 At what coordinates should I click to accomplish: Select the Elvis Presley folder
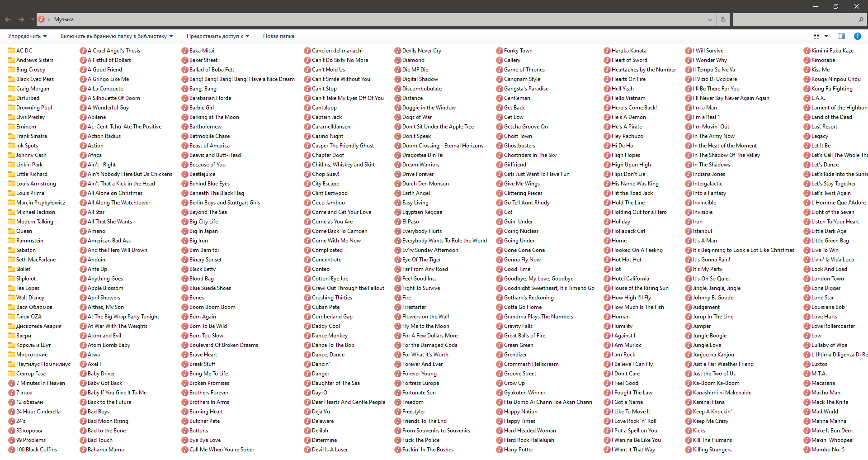pos(27,117)
